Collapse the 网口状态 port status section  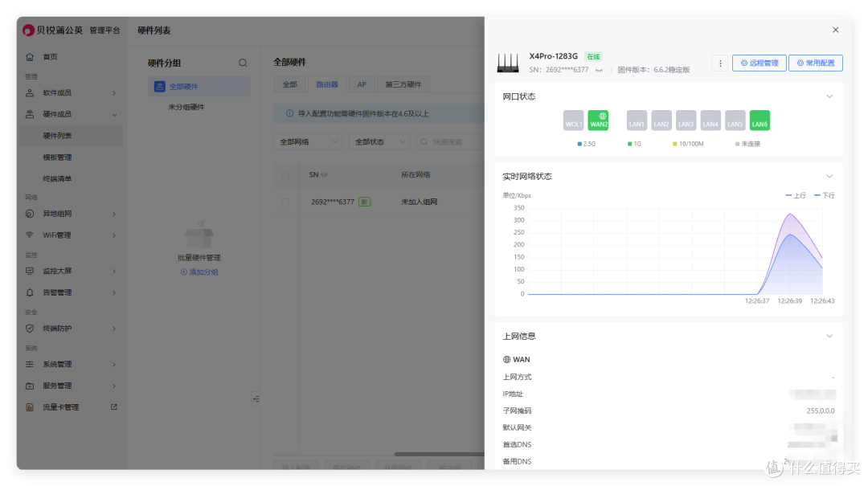tap(829, 96)
